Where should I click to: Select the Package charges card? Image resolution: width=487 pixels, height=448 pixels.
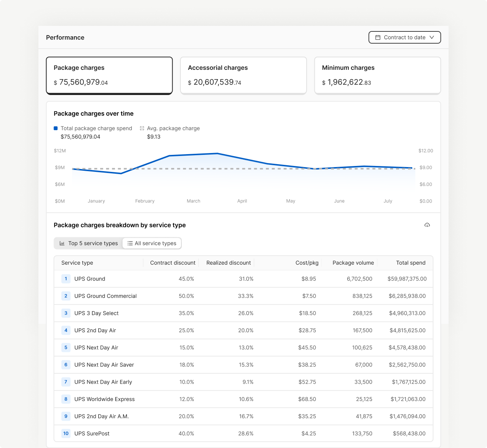109,75
